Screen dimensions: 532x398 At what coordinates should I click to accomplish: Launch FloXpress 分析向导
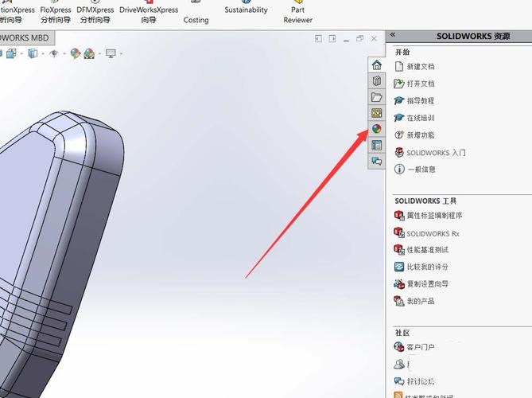pyautogui.click(x=56, y=14)
